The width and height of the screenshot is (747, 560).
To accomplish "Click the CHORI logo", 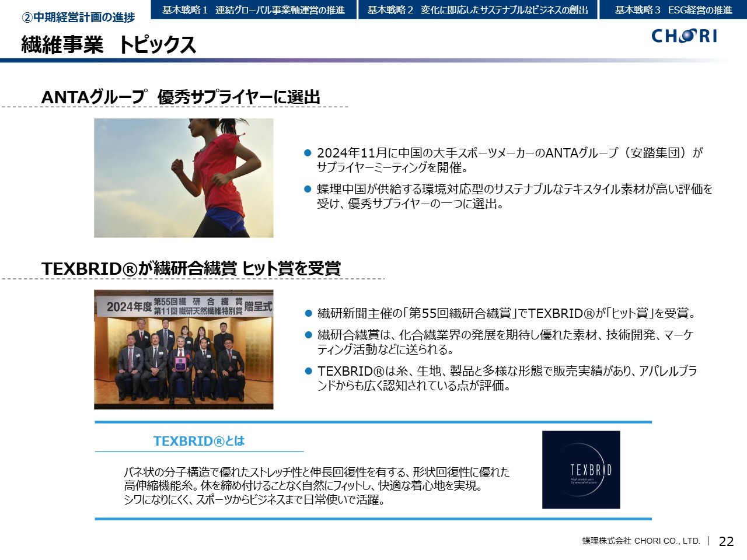I will coord(684,36).
